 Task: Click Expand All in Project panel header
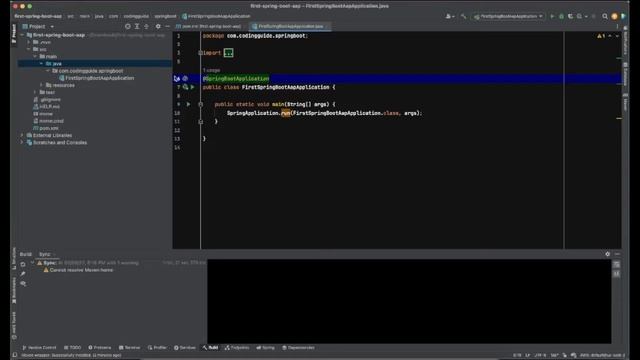137,26
